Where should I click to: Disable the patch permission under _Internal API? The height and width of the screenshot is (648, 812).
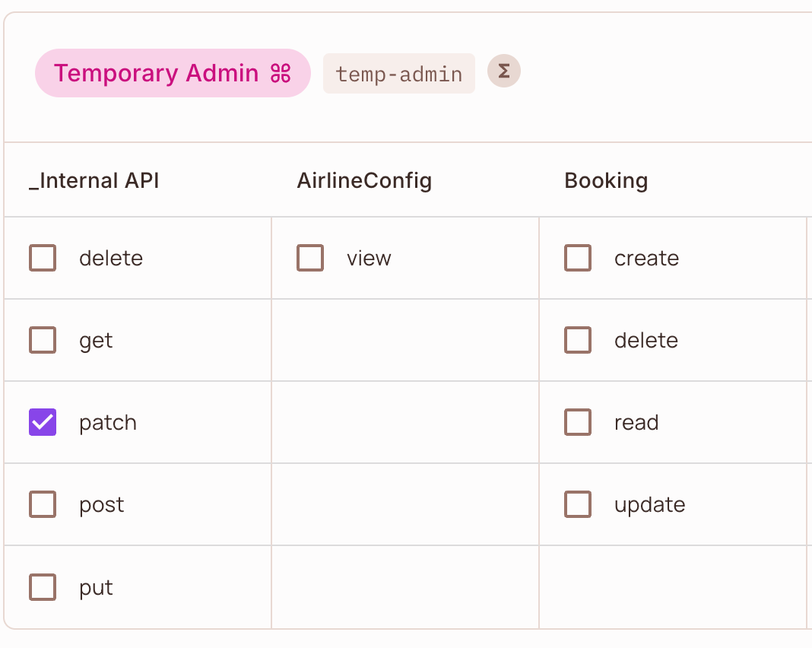tap(43, 422)
